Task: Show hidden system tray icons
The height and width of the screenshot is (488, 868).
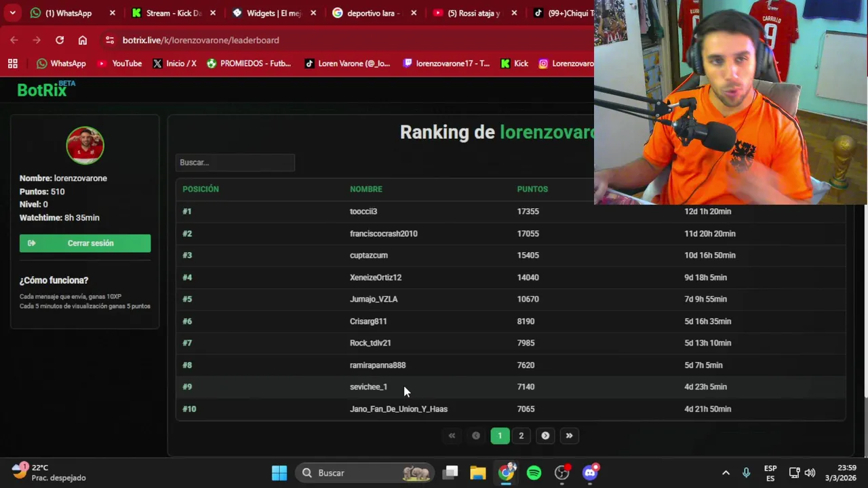Action: (726, 472)
